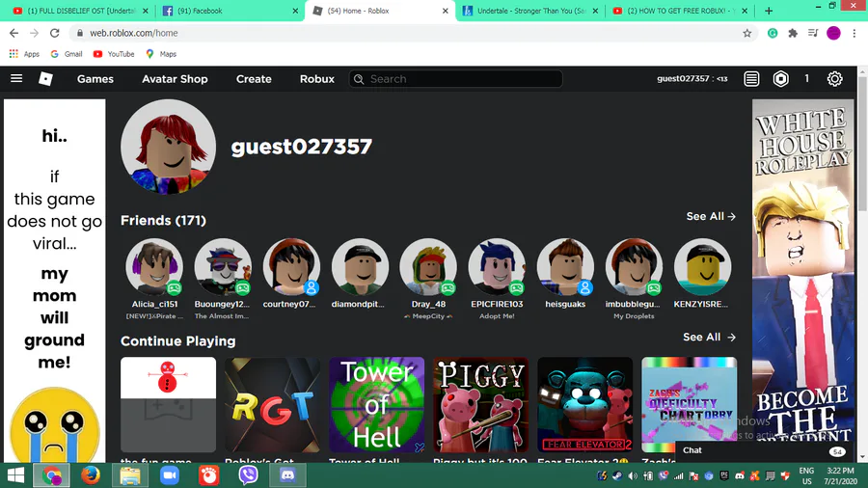The image size is (868, 488).
Task: Click the White House Roleplay ad
Action: click(802, 281)
